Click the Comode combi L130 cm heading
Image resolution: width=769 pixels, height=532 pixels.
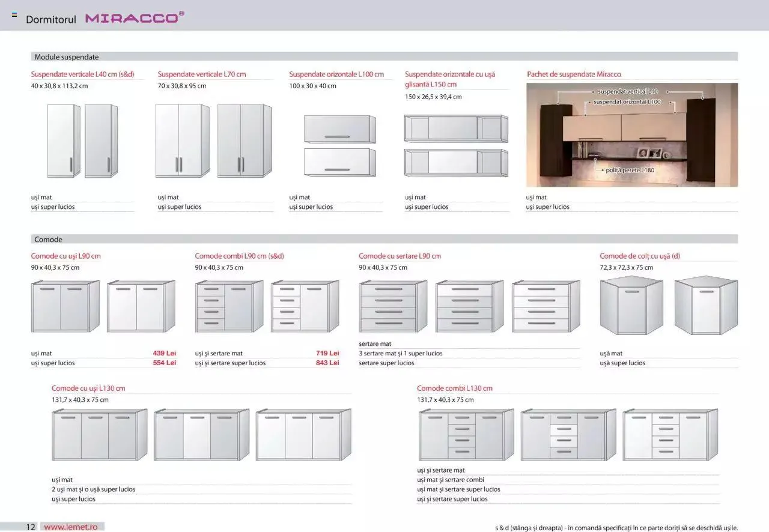[x=454, y=388]
